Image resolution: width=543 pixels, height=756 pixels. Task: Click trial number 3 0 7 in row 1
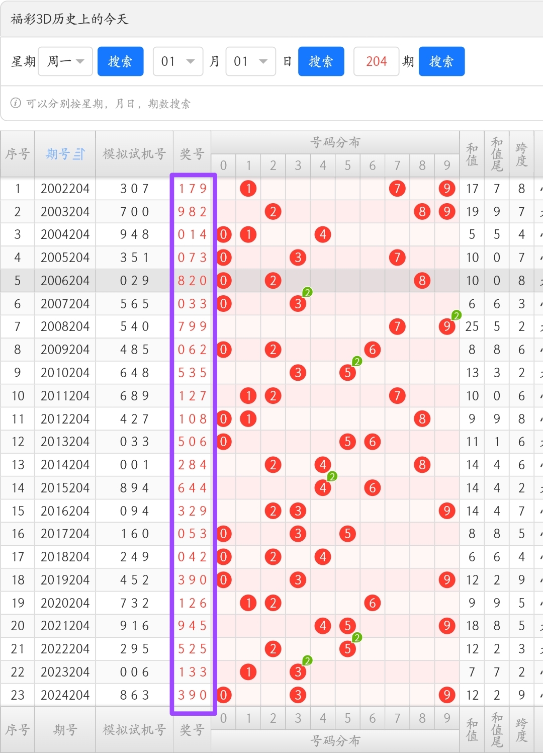click(134, 189)
